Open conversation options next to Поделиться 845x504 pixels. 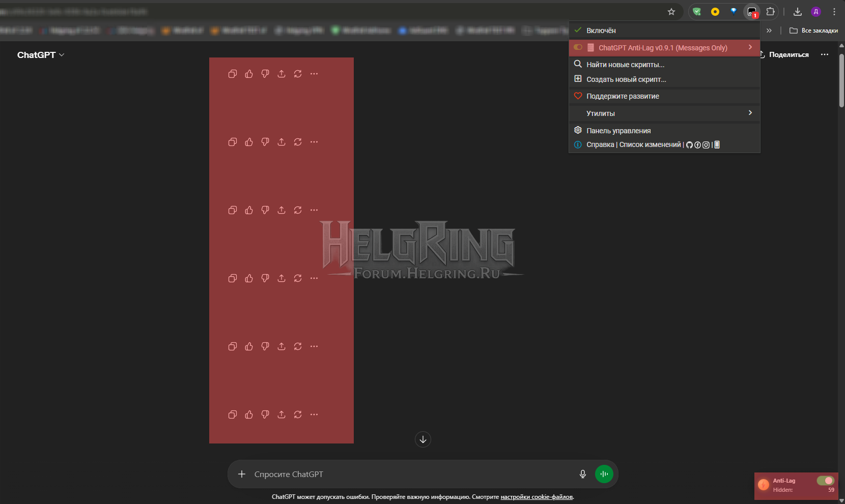(825, 54)
